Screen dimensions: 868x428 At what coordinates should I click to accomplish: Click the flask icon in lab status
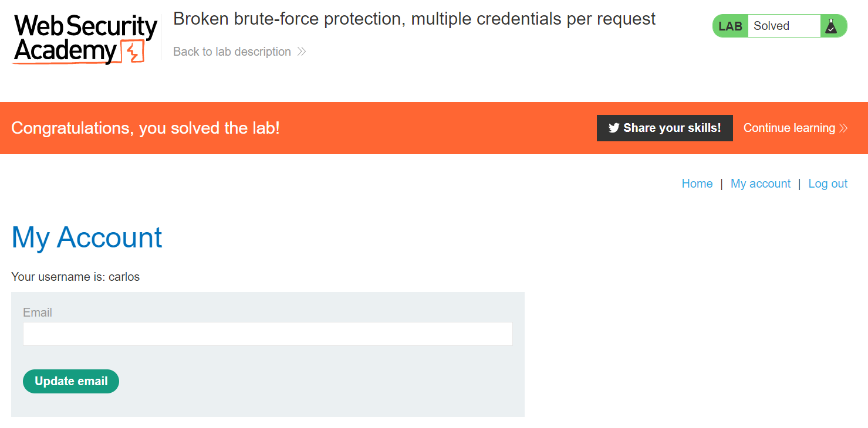[831, 26]
